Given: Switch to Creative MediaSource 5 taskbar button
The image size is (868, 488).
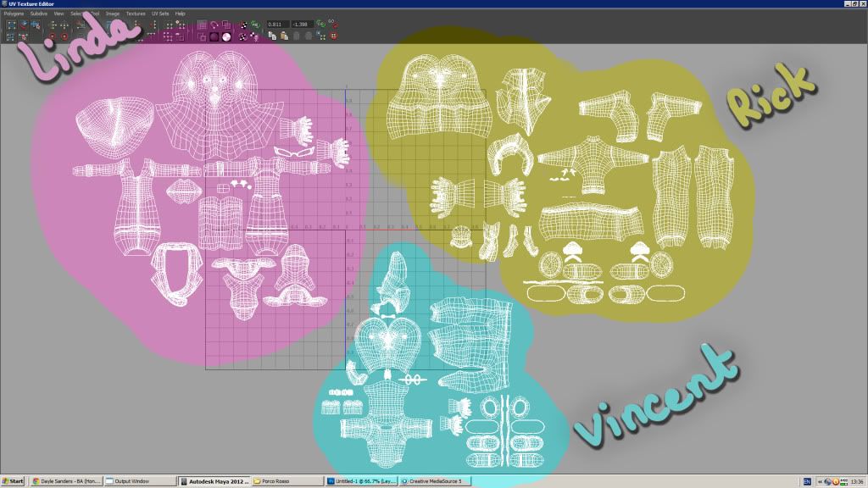Looking at the screenshot, I should (x=435, y=481).
